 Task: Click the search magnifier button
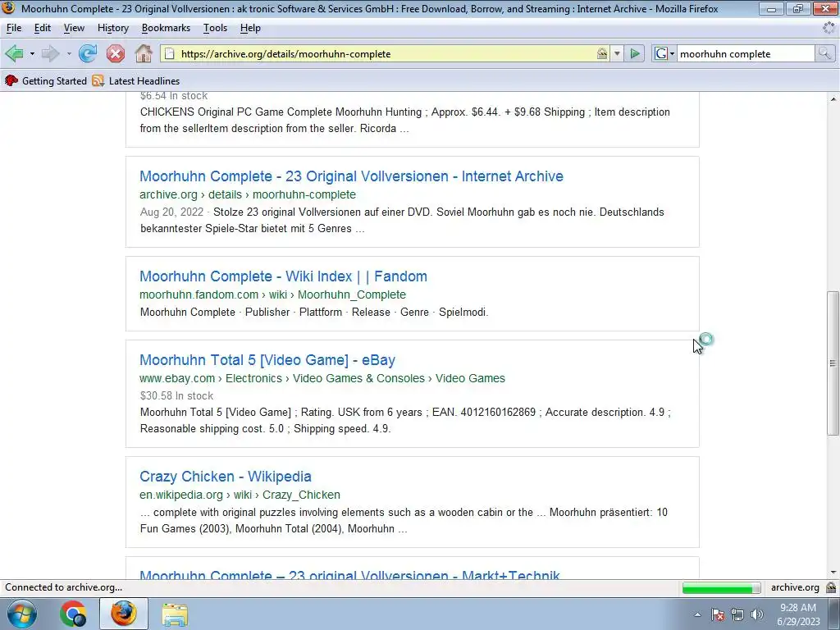coord(824,53)
